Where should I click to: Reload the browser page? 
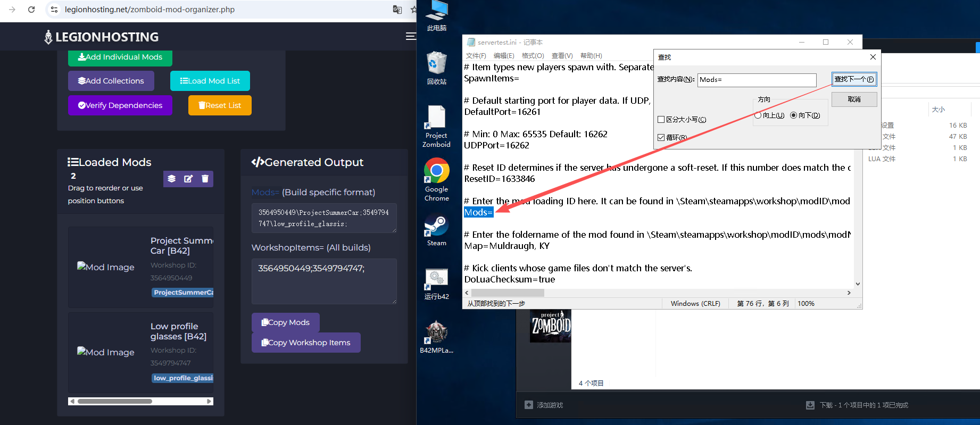coord(31,10)
